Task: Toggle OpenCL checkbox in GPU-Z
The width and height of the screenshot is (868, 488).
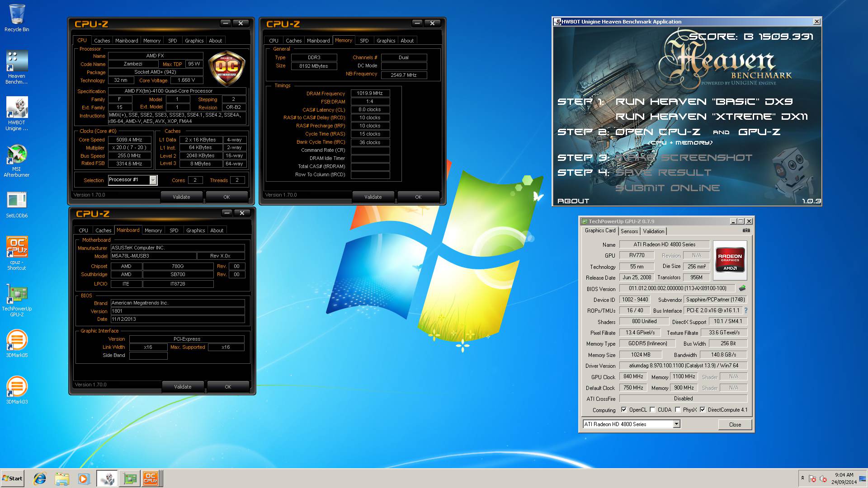Action: pos(624,410)
